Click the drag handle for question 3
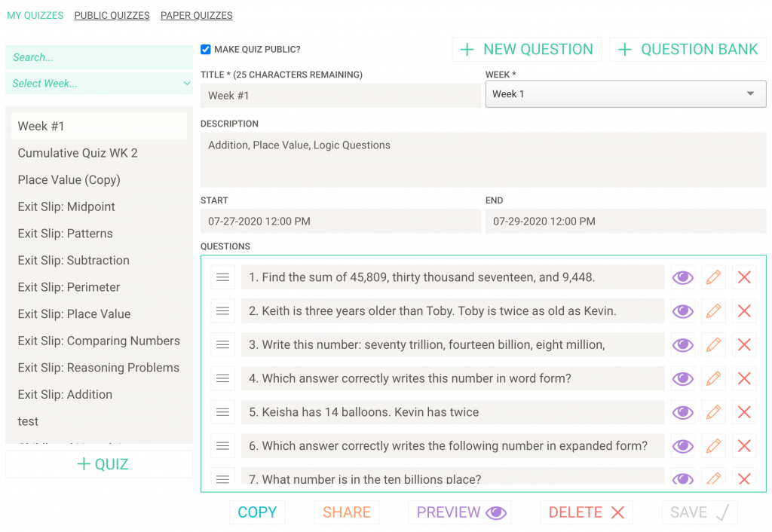Image resolution: width=772 pixels, height=532 pixels. (x=222, y=345)
